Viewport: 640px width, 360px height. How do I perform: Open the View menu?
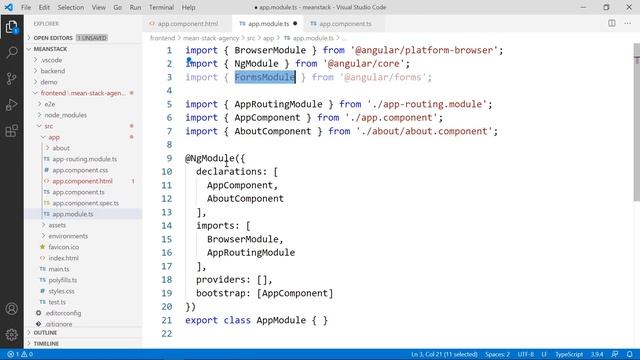(x=98, y=7)
